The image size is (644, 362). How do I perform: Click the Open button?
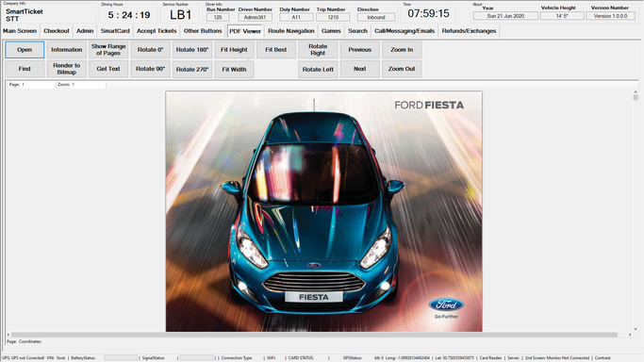tap(25, 50)
